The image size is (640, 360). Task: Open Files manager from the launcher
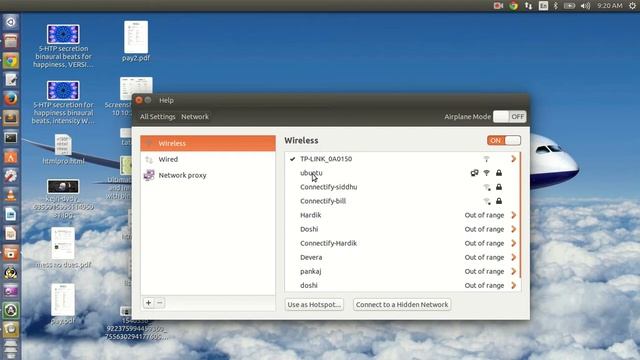(11, 41)
